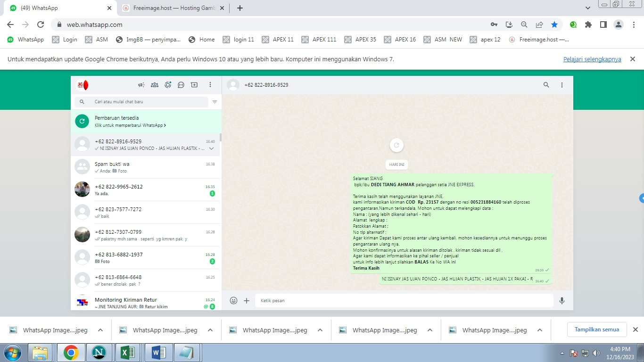
Task: Open the chevron on the +62 822-8916-9529 chat row
Action: tap(211, 148)
